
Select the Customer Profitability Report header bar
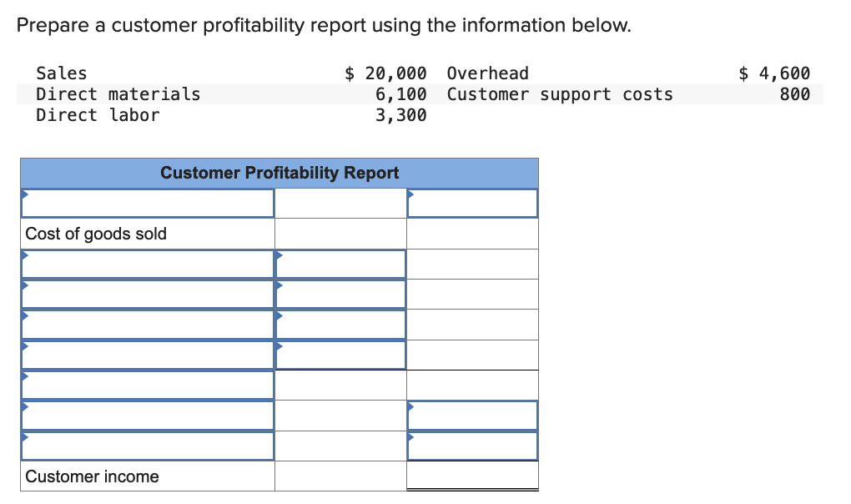coord(279,173)
